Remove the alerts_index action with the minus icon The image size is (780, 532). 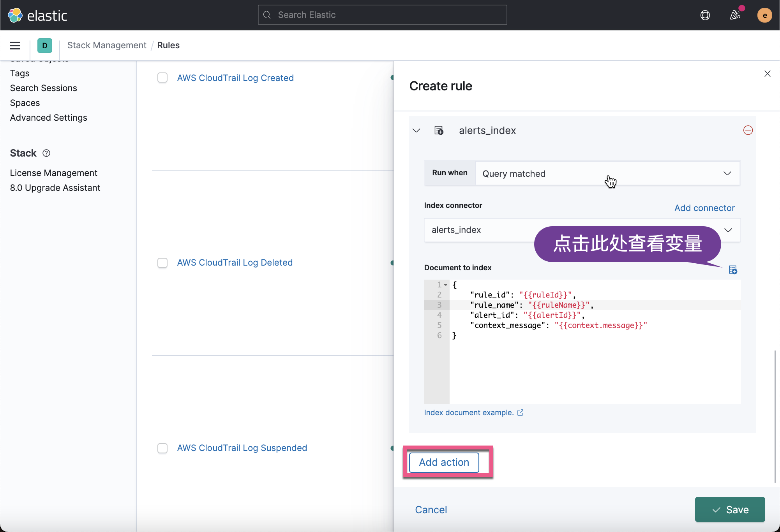coord(748,130)
